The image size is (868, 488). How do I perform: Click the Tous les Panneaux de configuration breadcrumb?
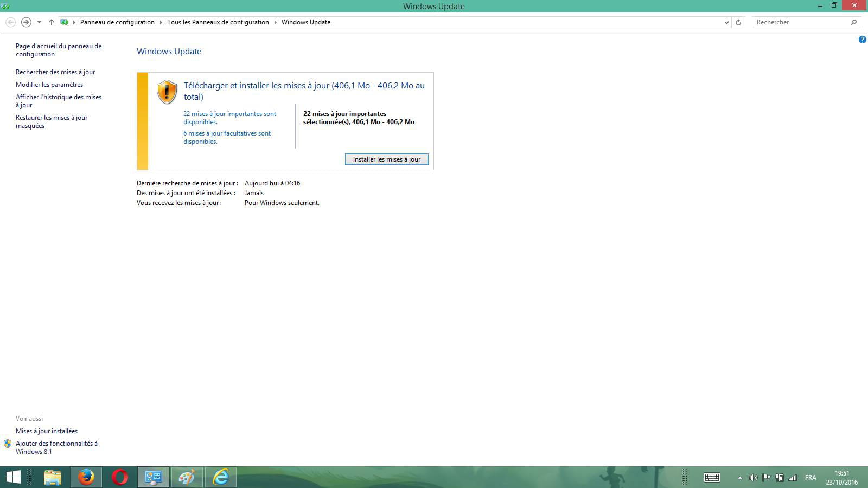pos(218,22)
